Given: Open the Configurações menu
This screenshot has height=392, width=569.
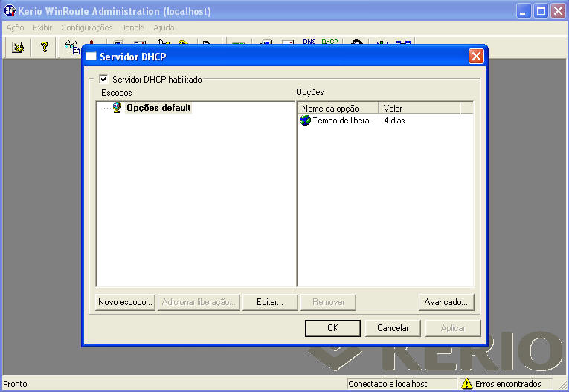Looking at the screenshot, I should [x=87, y=28].
